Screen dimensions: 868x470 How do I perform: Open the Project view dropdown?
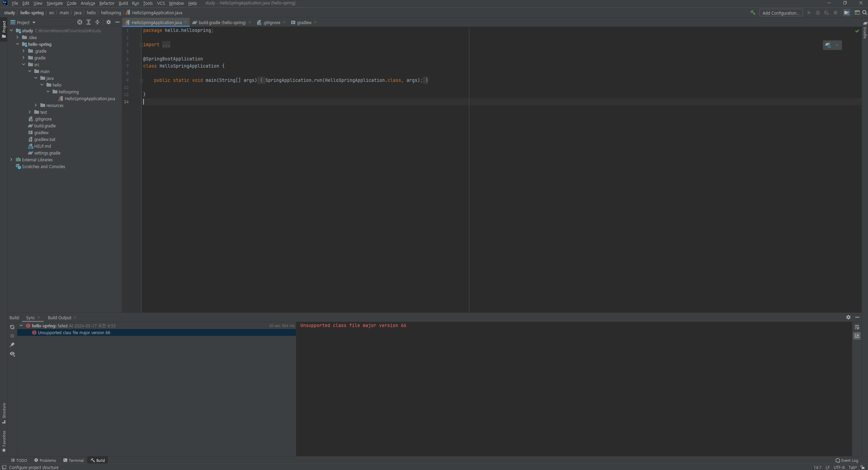[23, 22]
